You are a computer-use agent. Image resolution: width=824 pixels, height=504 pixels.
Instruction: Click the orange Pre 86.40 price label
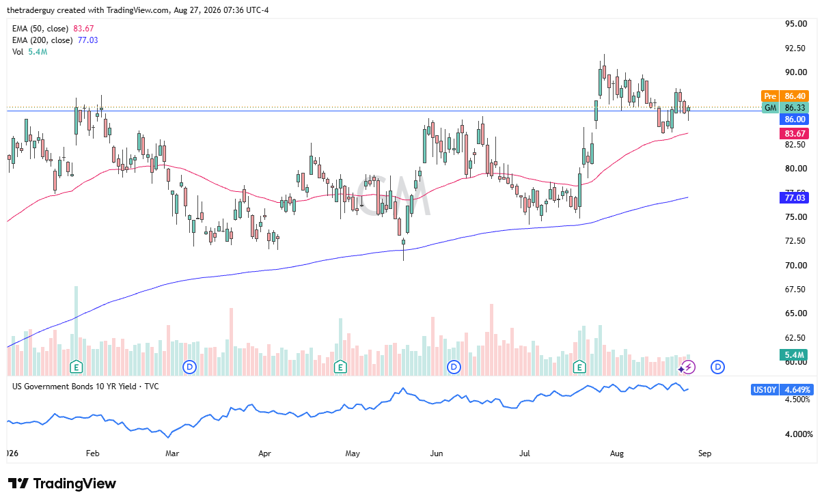(x=786, y=96)
